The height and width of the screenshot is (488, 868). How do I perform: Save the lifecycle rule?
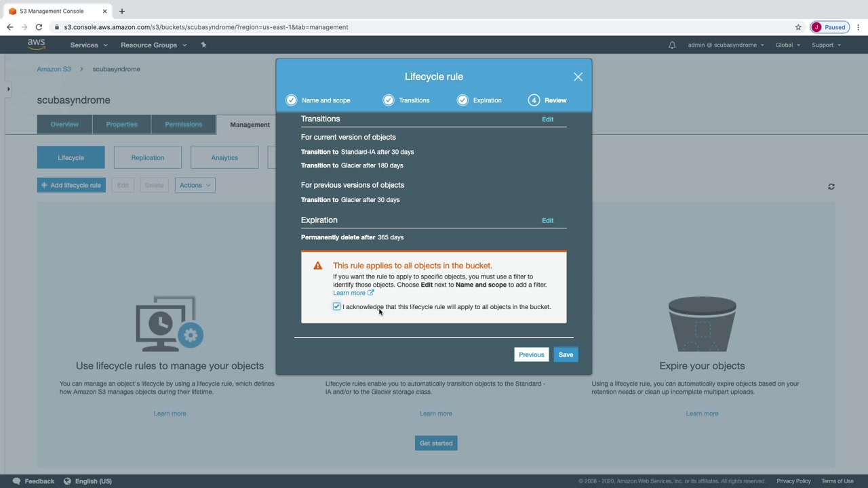(x=566, y=354)
